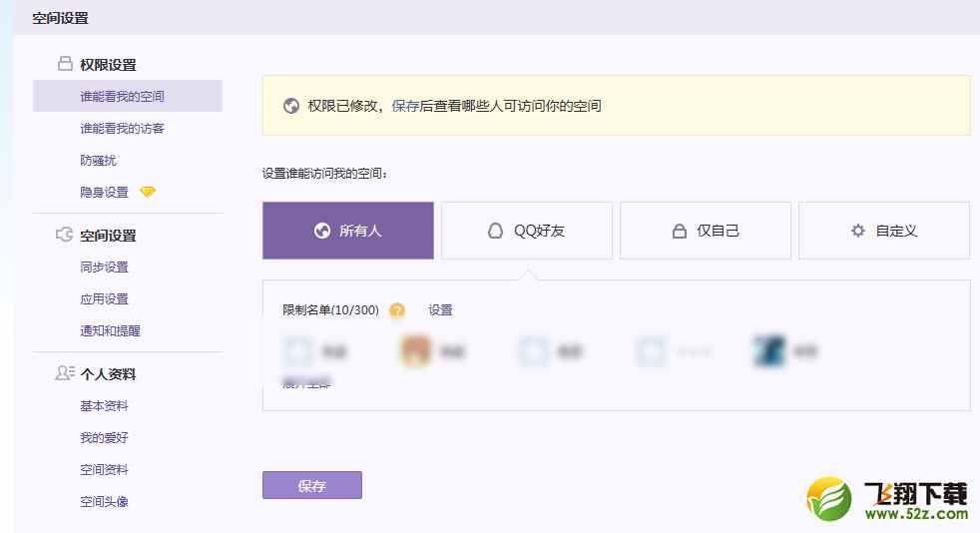The width and height of the screenshot is (980, 533).
Task: Click the yellow question mark help icon
Action: [397, 310]
